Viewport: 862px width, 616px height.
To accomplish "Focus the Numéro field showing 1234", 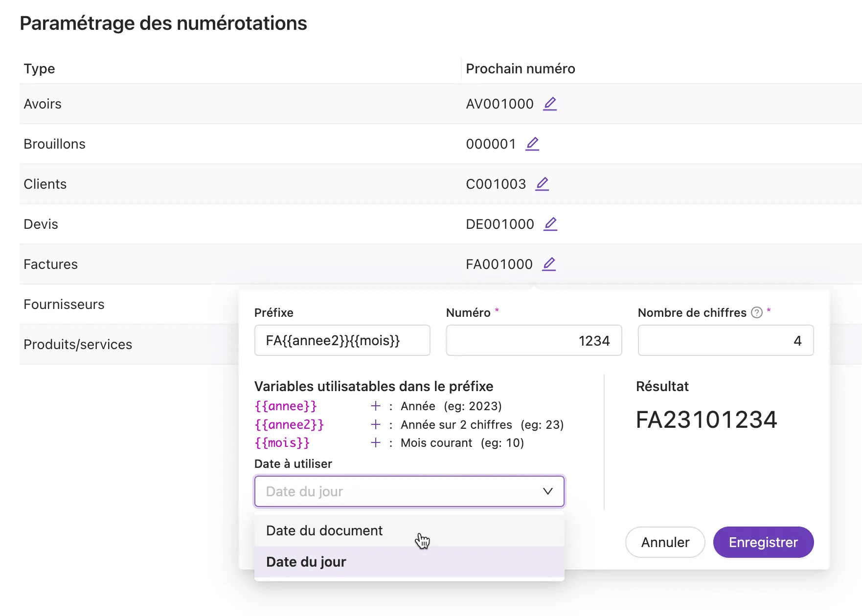I will [x=534, y=340].
